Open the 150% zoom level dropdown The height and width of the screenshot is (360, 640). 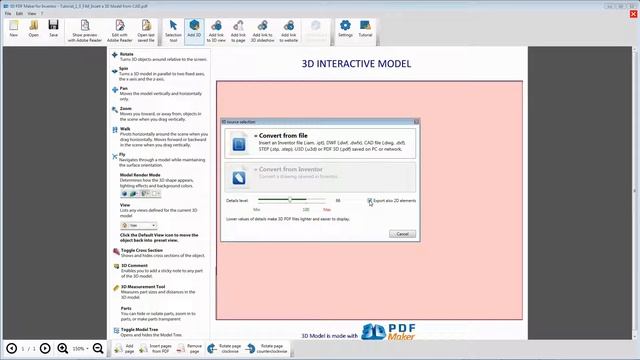pyautogui.click(x=80, y=349)
